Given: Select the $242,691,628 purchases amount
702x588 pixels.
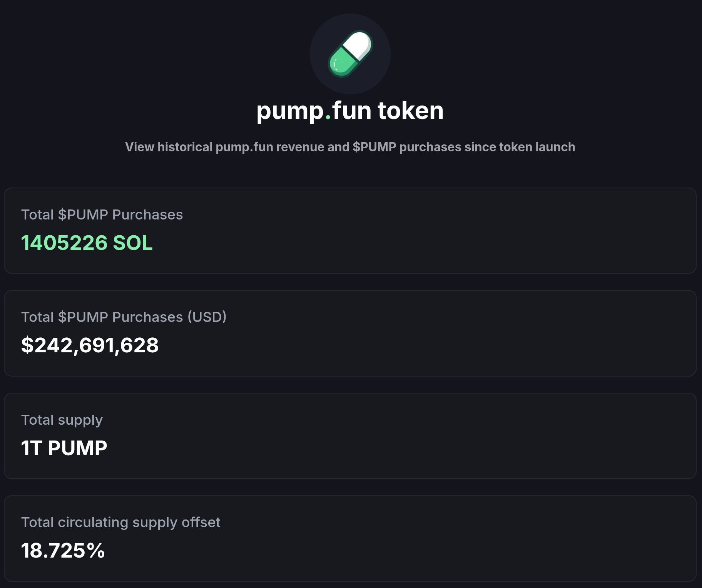Looking at the screenshot, I should pyautogui.click(x=90, y=345).
